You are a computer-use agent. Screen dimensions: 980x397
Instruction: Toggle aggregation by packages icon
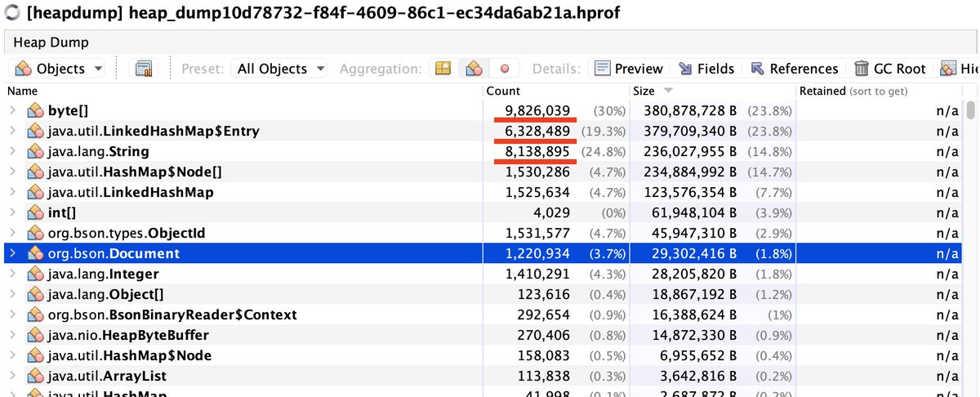pos(443,69)
